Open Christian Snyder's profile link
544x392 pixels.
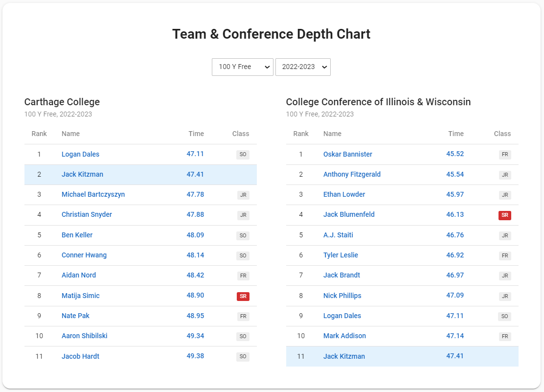coord(87,214)
